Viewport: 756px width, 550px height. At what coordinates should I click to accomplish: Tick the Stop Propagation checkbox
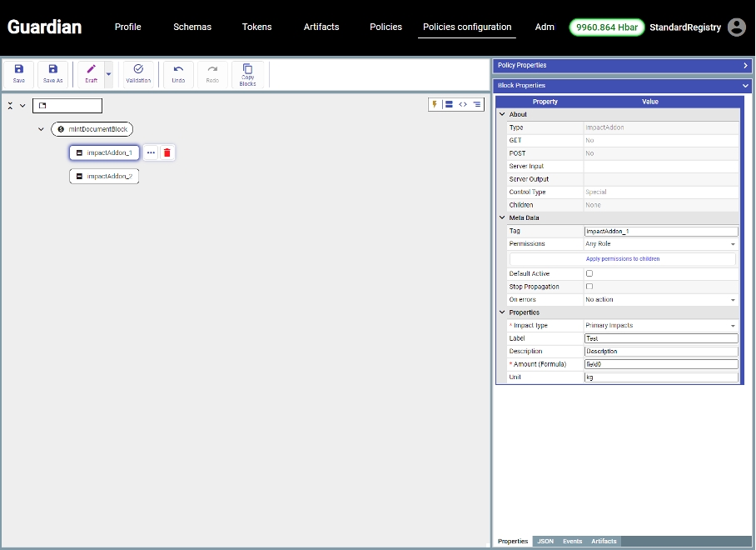tap(589, 287)
